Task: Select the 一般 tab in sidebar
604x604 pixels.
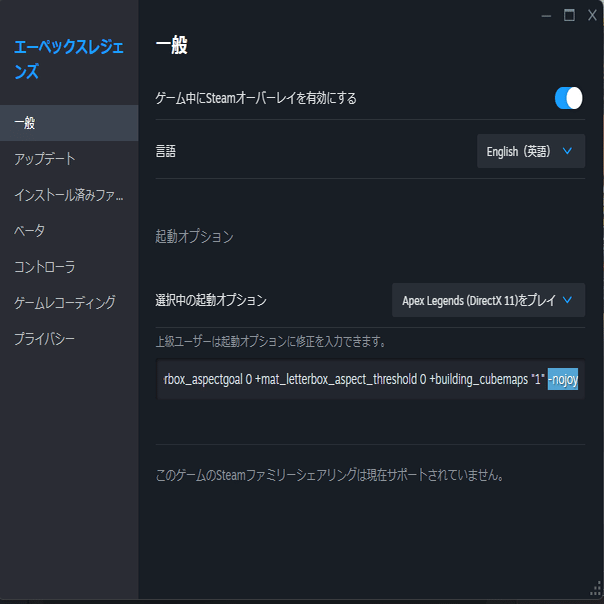Action: [x=69, y=123]
